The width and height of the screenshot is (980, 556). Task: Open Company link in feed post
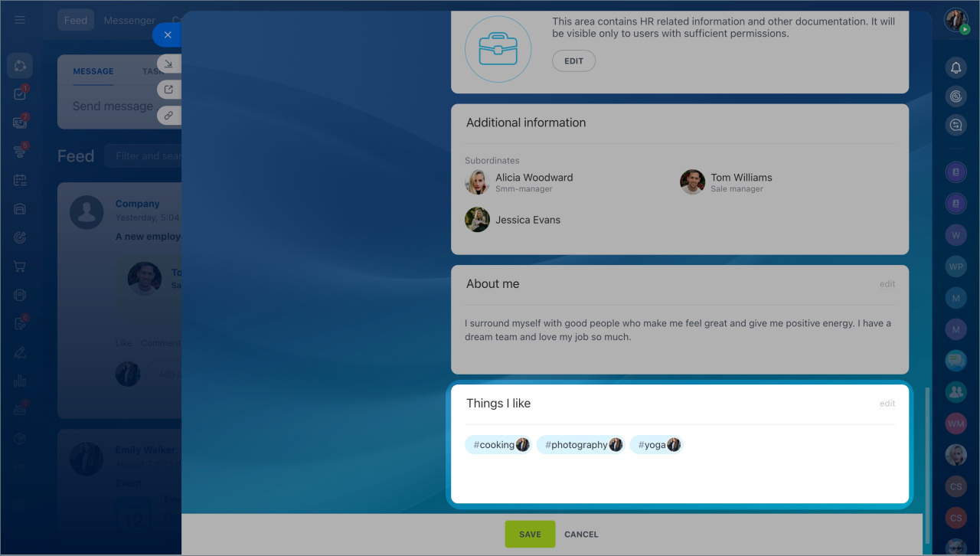coord(138,204)
